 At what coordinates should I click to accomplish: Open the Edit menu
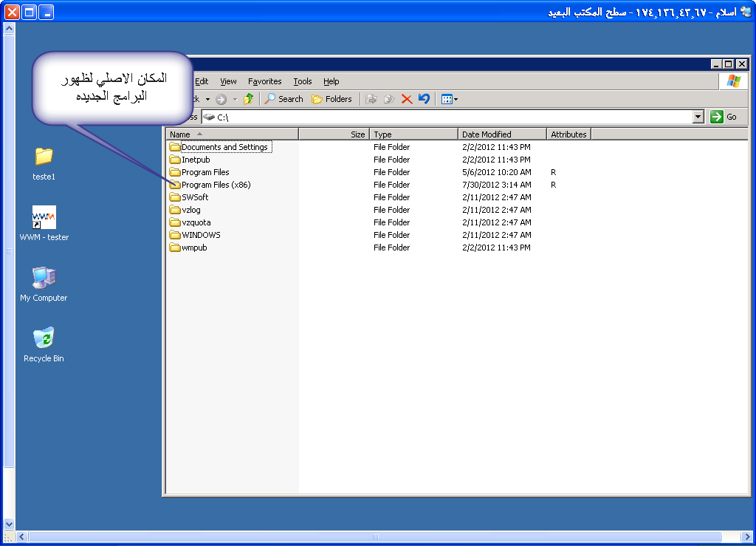(202, 81)
